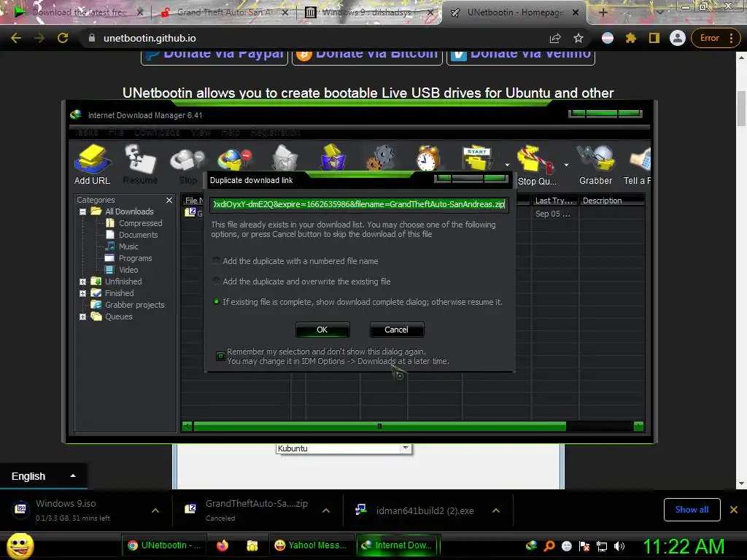Open options chevron for Windows 9.iso download
The height and width of the screenshot is (560, 747).
click(x=155, y=510)
